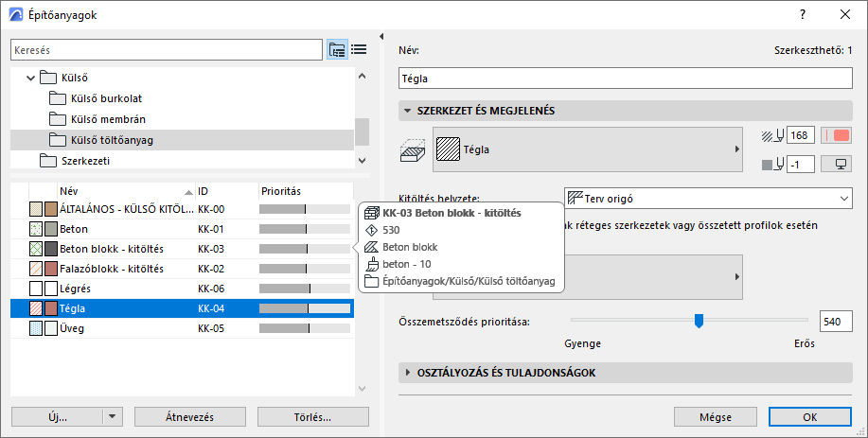
Task: Collapse the Külső folder
Action: point(31,78)
